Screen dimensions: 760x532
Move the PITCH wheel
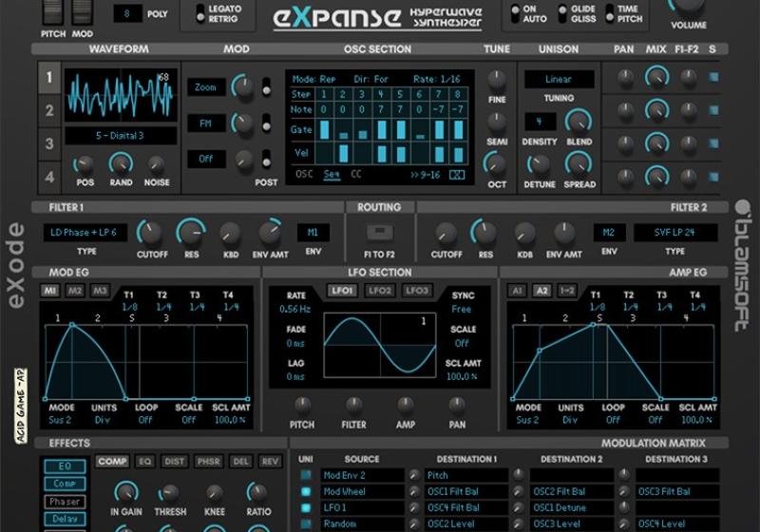tap(53, 10)
